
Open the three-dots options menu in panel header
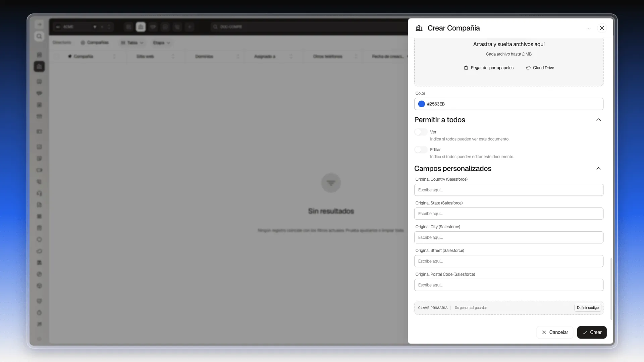pyautogui.click(x=589, y=28)
